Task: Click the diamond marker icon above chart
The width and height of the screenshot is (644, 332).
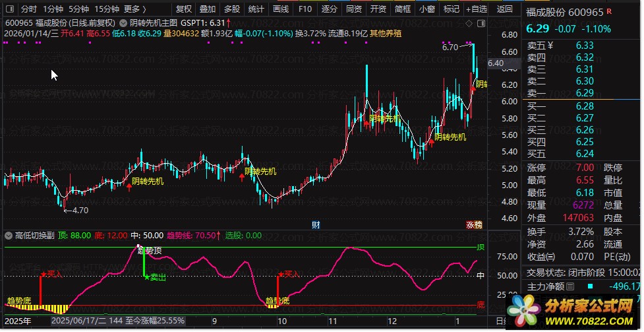Action: click(469, 23)
